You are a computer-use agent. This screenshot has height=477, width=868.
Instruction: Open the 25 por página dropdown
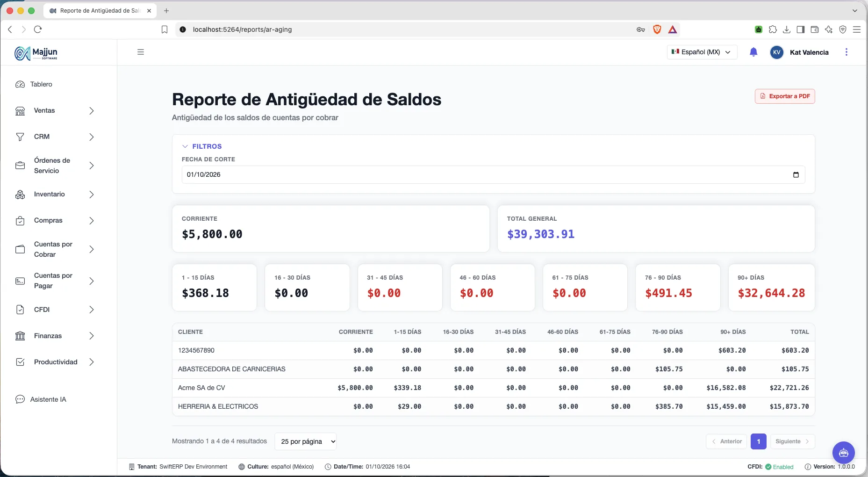pos(306,441)
